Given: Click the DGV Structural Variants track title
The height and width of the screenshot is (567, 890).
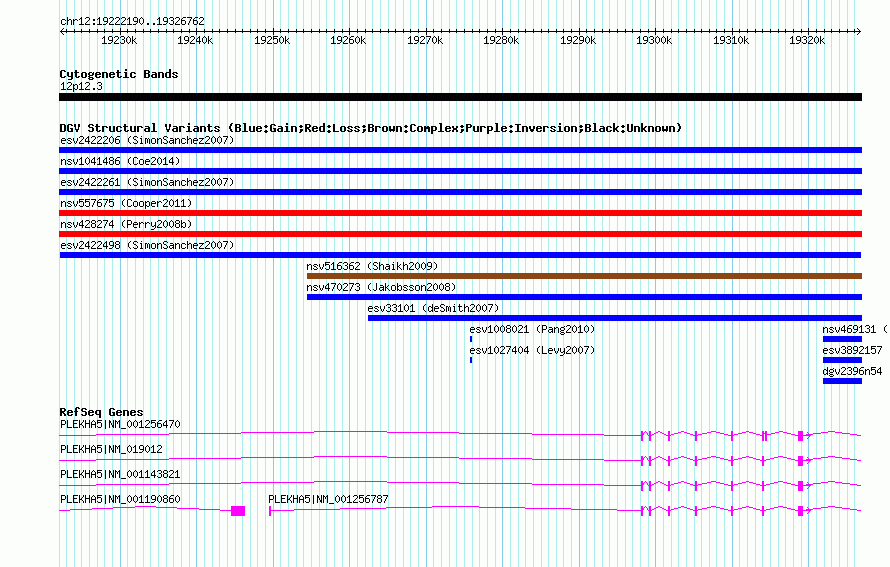Looking at the screenshot, I should click(370, 128).
